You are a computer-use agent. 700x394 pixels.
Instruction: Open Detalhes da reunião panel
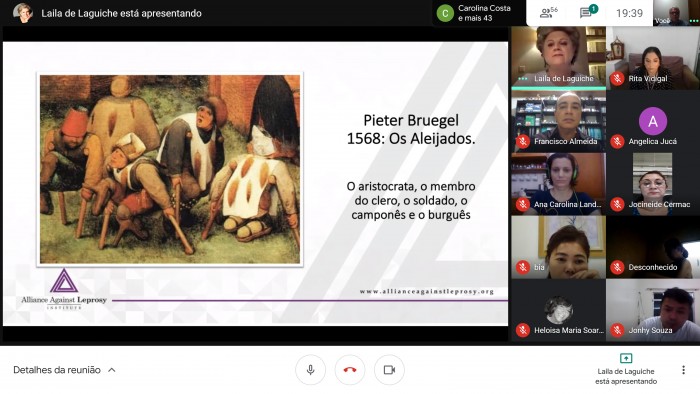coord(57,370)
